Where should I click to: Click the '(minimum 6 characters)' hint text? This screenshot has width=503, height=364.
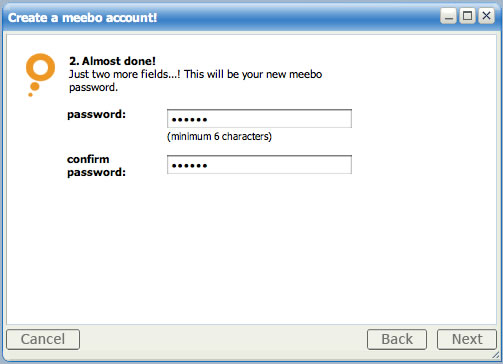click(x=219, y=136)
